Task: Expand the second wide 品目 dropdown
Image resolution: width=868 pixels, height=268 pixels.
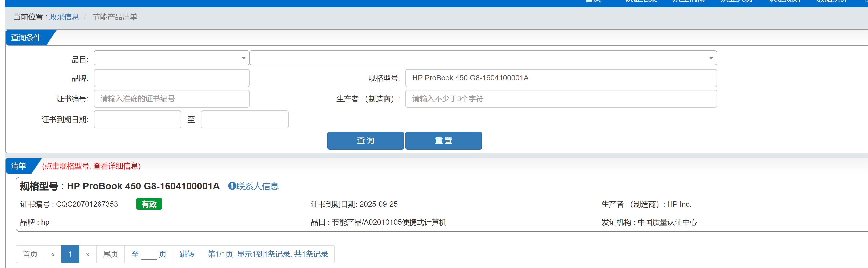Action: [483, 58]
